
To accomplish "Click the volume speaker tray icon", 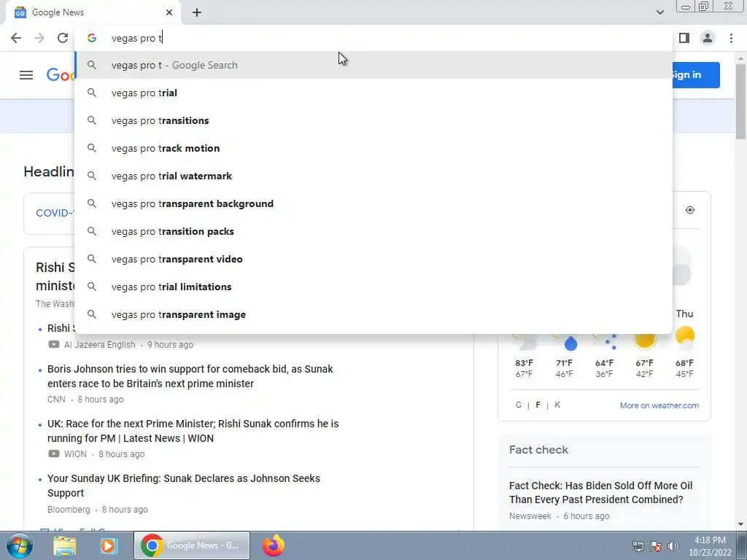I will coord(673,546).
